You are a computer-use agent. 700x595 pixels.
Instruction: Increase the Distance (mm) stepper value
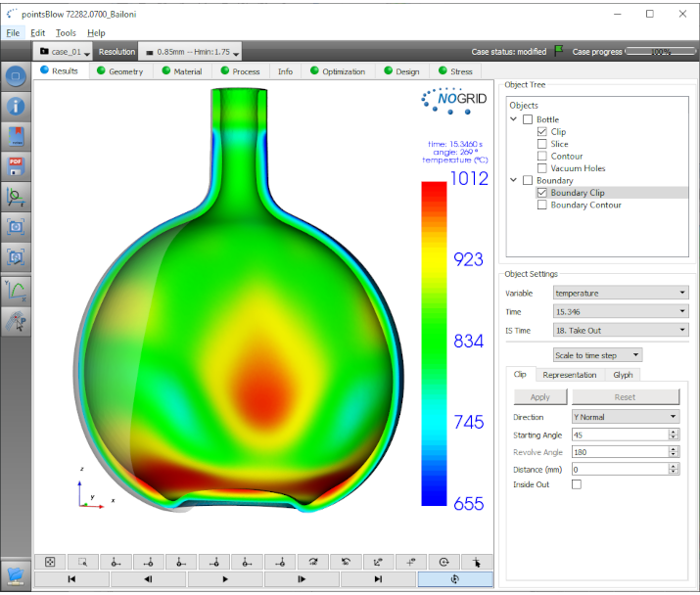click(x=674, y=466)
